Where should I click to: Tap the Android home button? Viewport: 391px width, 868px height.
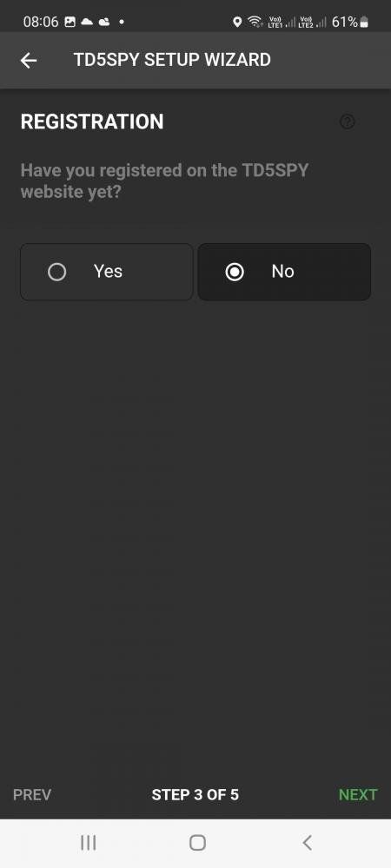(x=197, y=843)
